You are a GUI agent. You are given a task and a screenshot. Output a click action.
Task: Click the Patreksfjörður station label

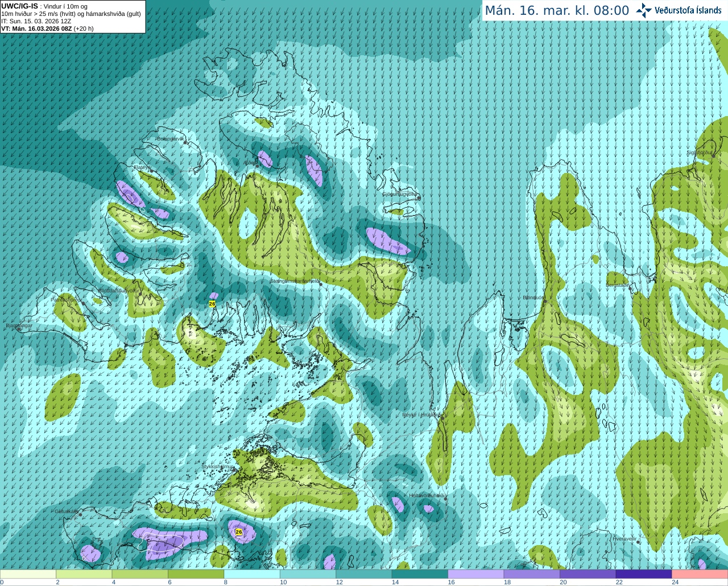click(65, 299)
